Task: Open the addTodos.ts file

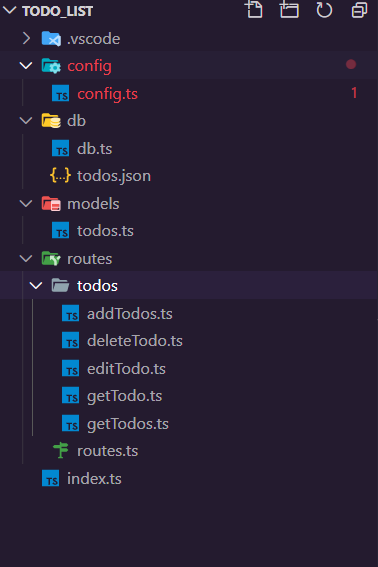Action: (x=129, y=314)
